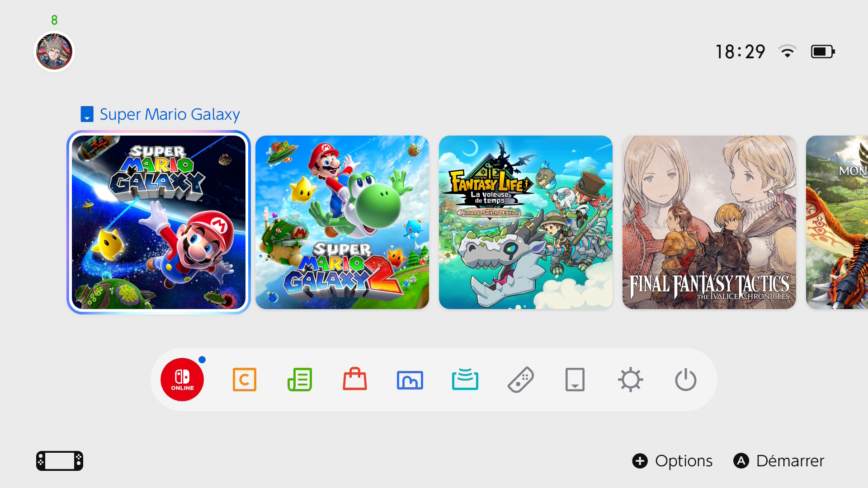Select Final Fantasy Tactics game tile
This screenshot has height=488, width=868.
(x=709, y=222)
